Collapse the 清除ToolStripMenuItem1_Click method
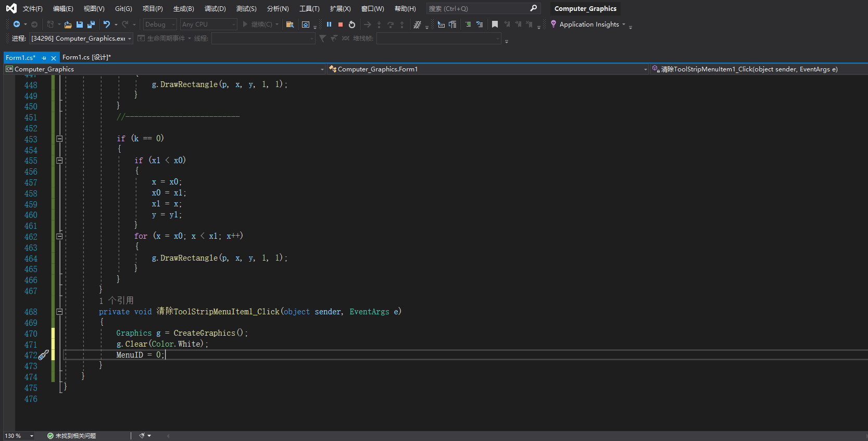Screen dimensions: 868x441 59,312
